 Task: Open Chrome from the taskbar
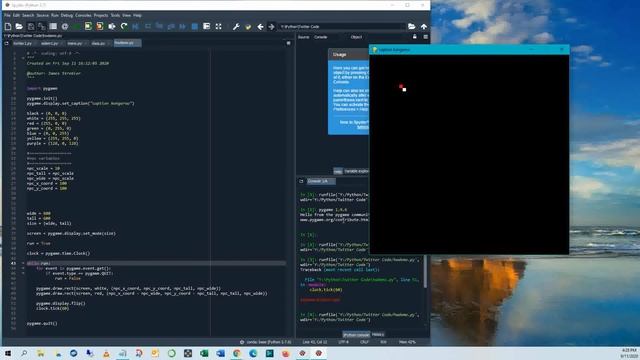237,353
